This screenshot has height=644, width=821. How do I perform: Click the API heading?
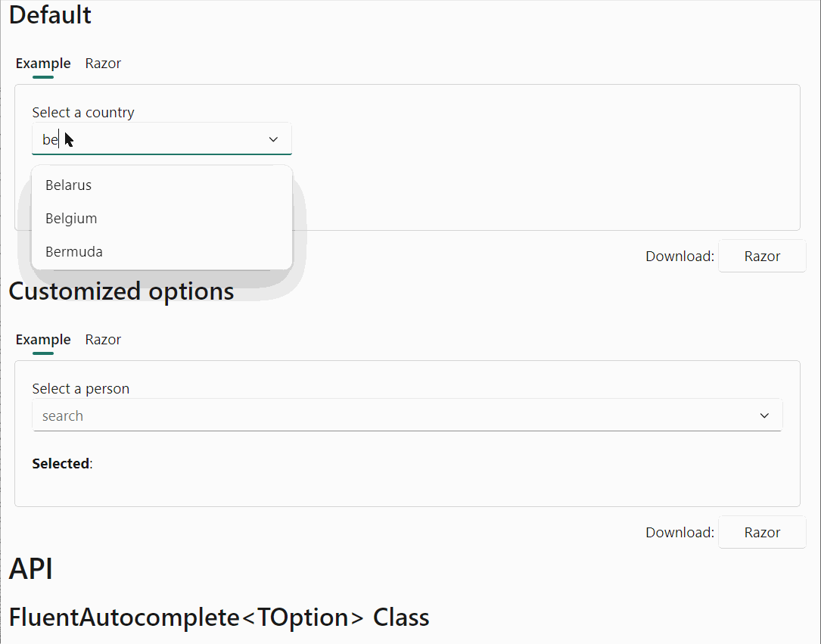click(30, 569)
